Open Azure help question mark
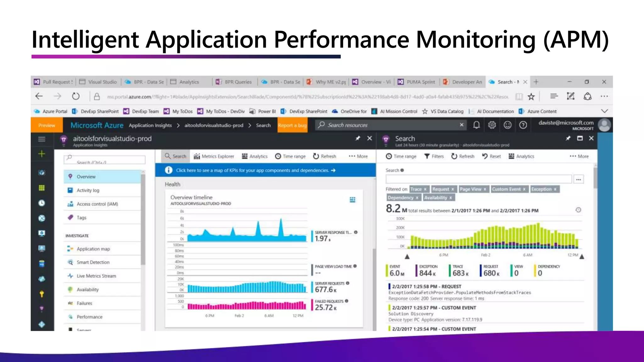The height and width of the screenshot is (362, 644). tap(523, 125)
